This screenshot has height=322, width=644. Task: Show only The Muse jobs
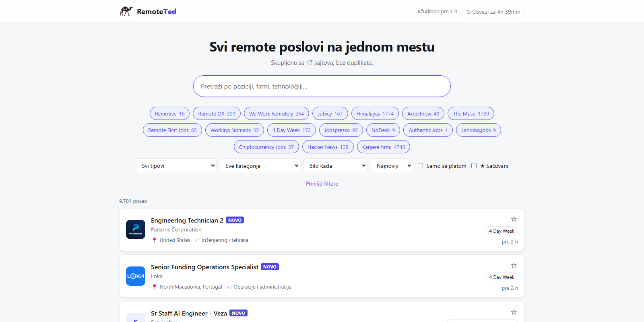[x=471, y=114]
